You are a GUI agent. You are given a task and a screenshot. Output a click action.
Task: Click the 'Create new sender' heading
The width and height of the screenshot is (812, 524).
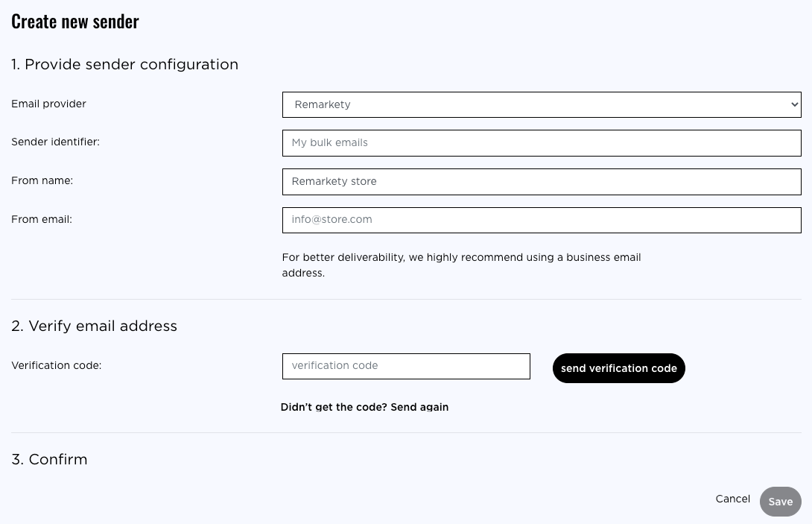(75, 22)
